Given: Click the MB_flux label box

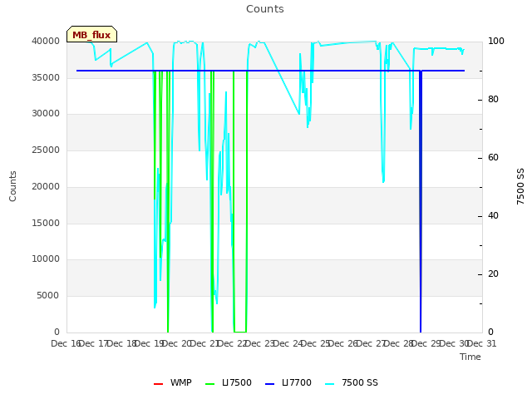Looking at the screenshot, I should pos(91,34).
